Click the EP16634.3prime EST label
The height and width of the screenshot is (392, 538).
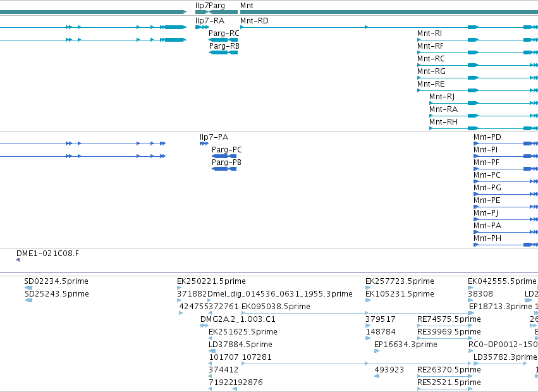coord(406,345)
